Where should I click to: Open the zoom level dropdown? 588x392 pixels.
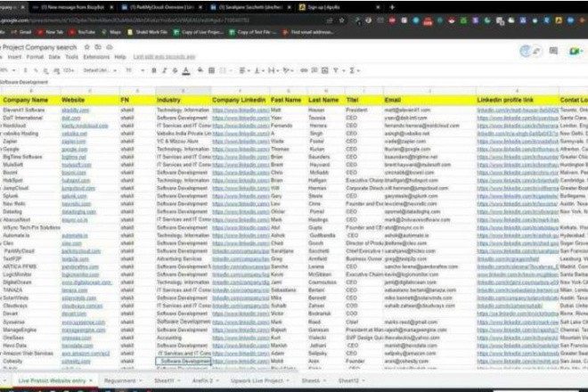coord(7,70)
